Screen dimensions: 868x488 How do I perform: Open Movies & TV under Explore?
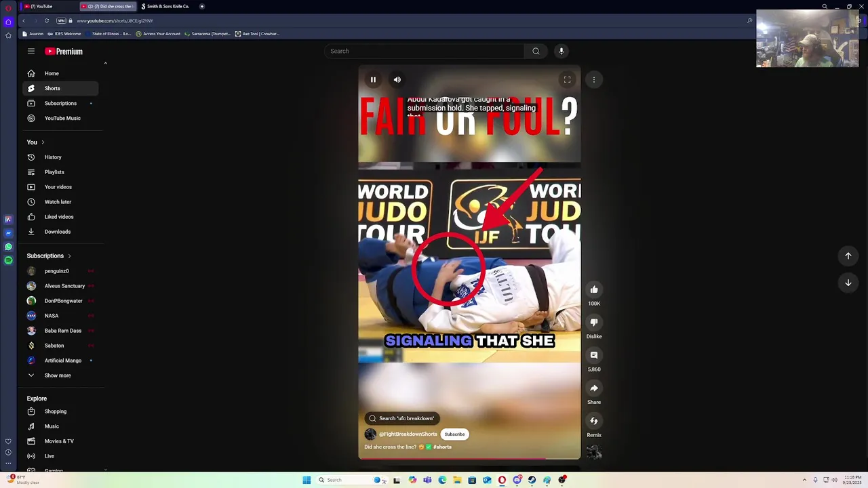click(x=60, y=441)
